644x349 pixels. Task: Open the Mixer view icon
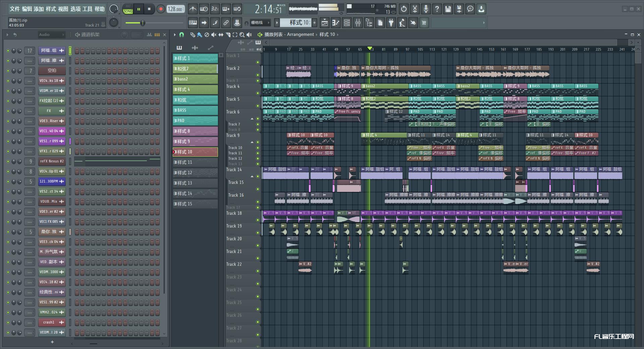coord(358,23)
